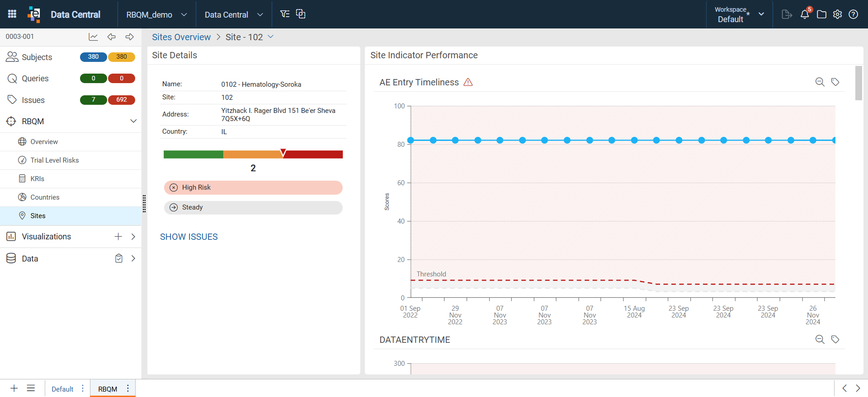
Task: Open the settings gear
Action: pos(837,14)
